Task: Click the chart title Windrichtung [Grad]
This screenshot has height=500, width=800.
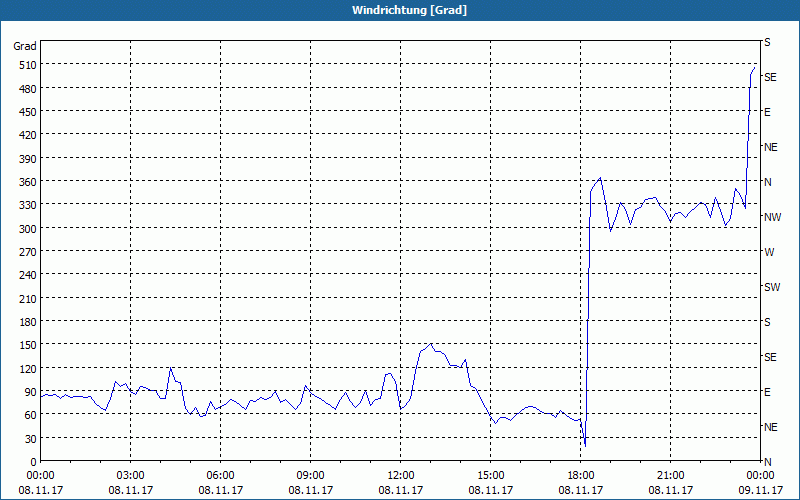Action: click(x=409, y=10)
